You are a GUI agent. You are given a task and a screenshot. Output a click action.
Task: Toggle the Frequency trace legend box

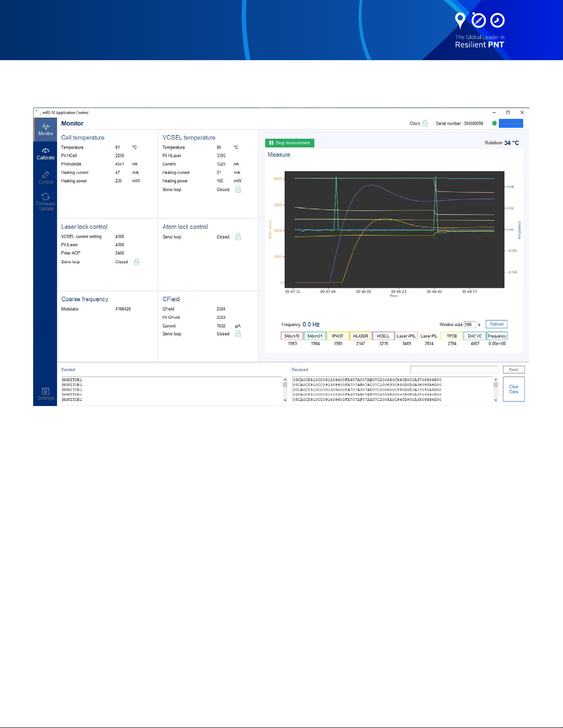pyautogui.click(x=497, y=336)
